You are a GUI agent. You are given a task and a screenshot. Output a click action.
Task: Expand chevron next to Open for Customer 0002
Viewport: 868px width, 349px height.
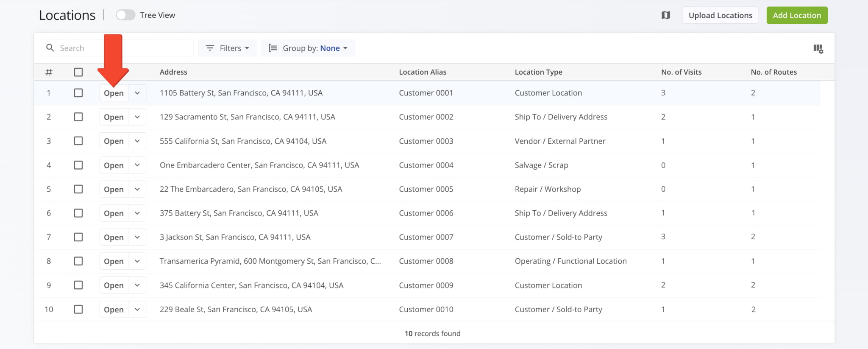(x=137, y=117)
